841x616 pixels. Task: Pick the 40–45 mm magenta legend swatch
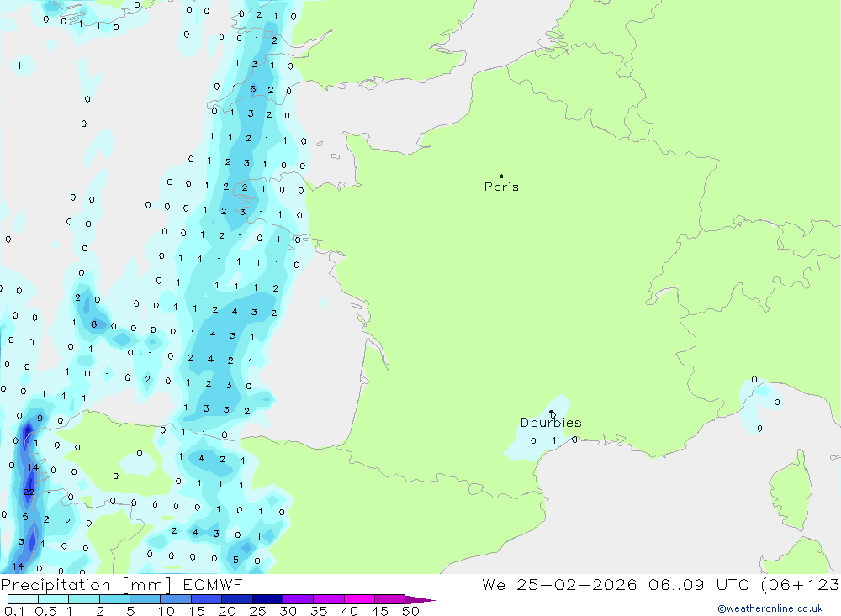359,599
